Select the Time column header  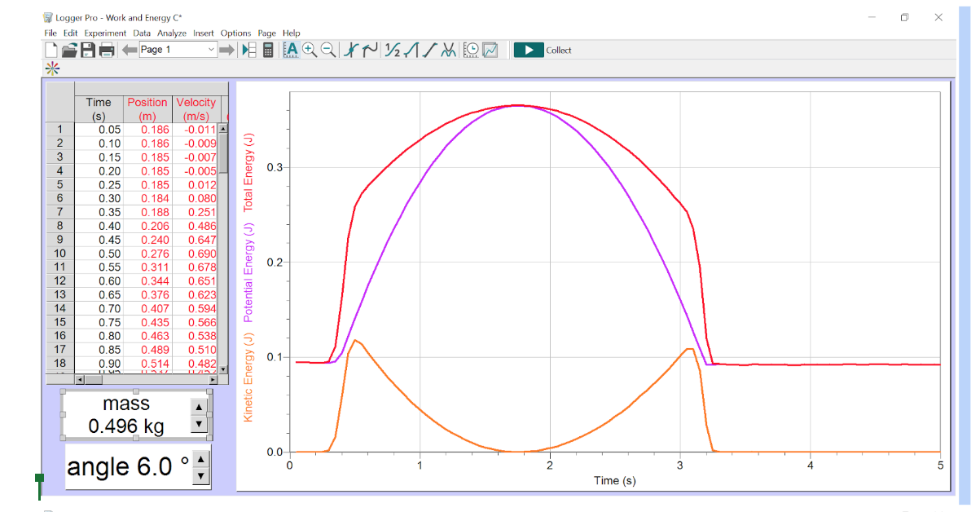(99, 109)
